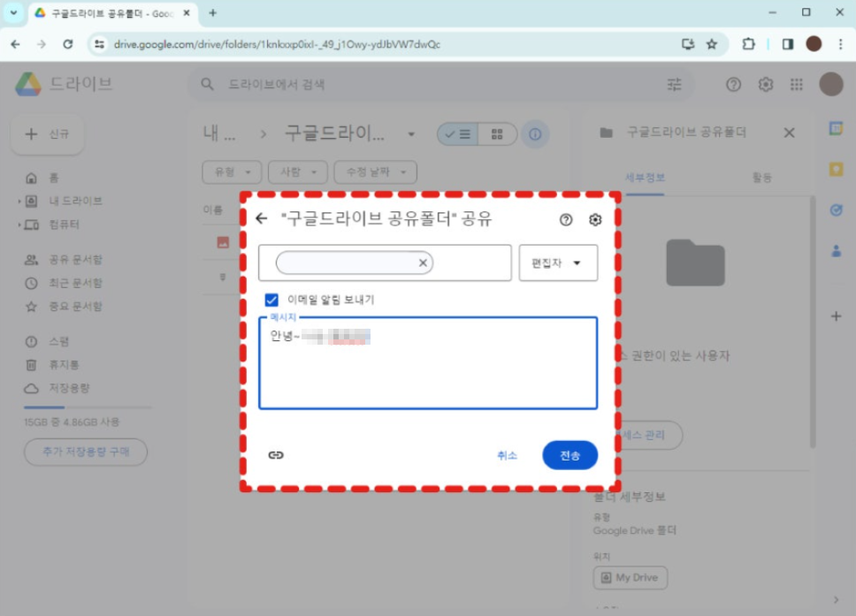Close the details side panel
856x616 pixels.
(789, 133)
